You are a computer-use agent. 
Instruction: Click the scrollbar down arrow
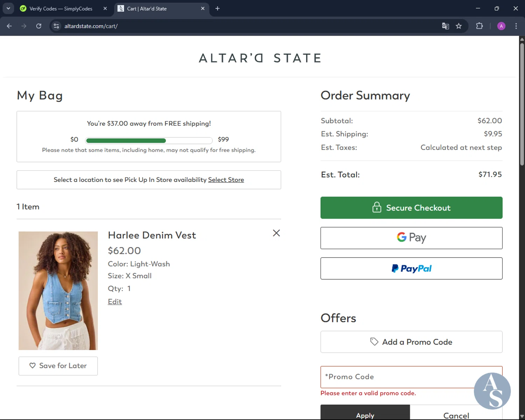click(522, 416)
